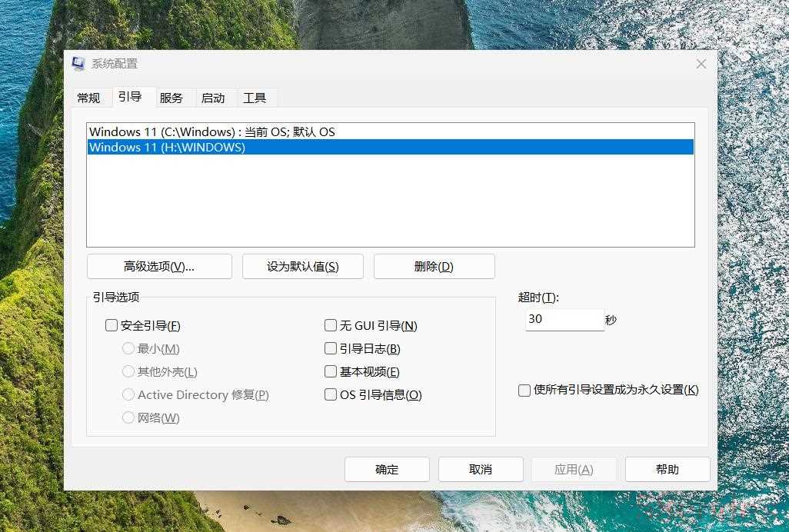Close the 系统配置 dialog window
The width and height of the screenshot is (789, 532).
coord(701,64)
